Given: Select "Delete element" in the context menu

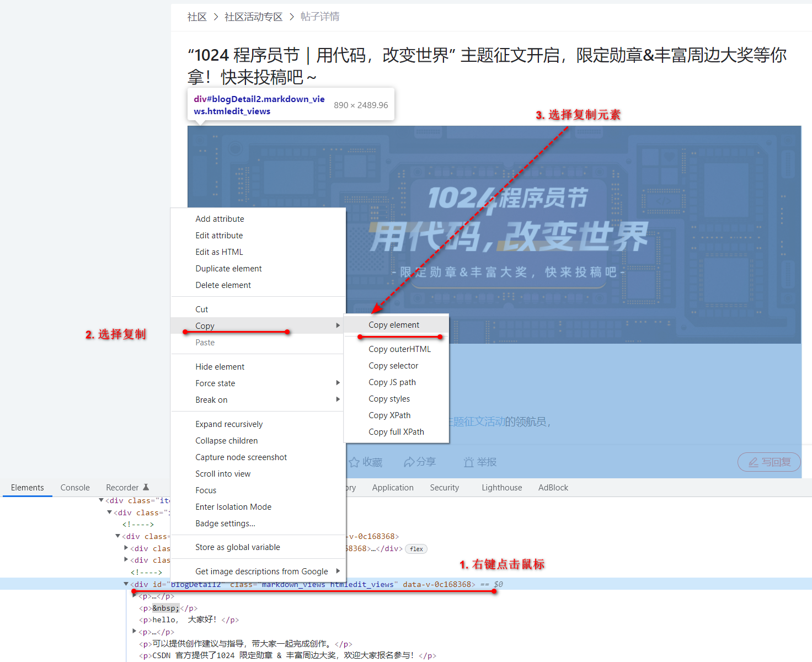Looking at the screenshot, I should (223, 285).
